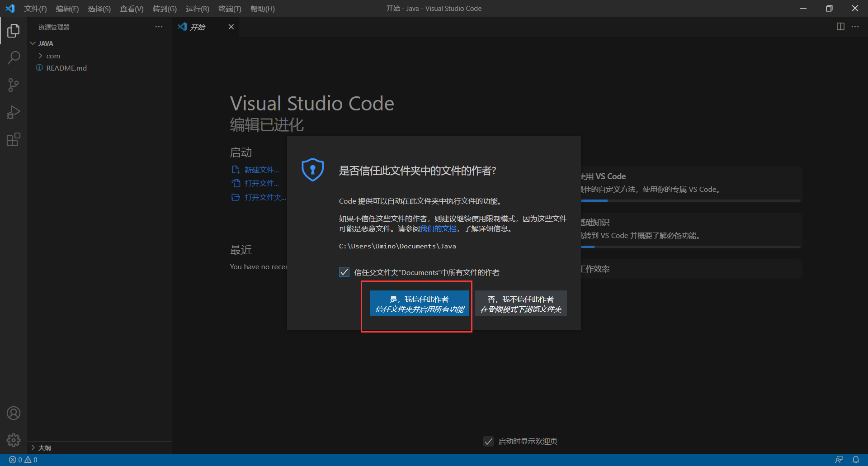Image resolution: width=868 pixels, height=466 pixels.
Task: Close the 开始 tab
Action: click(x=231, y=27)
